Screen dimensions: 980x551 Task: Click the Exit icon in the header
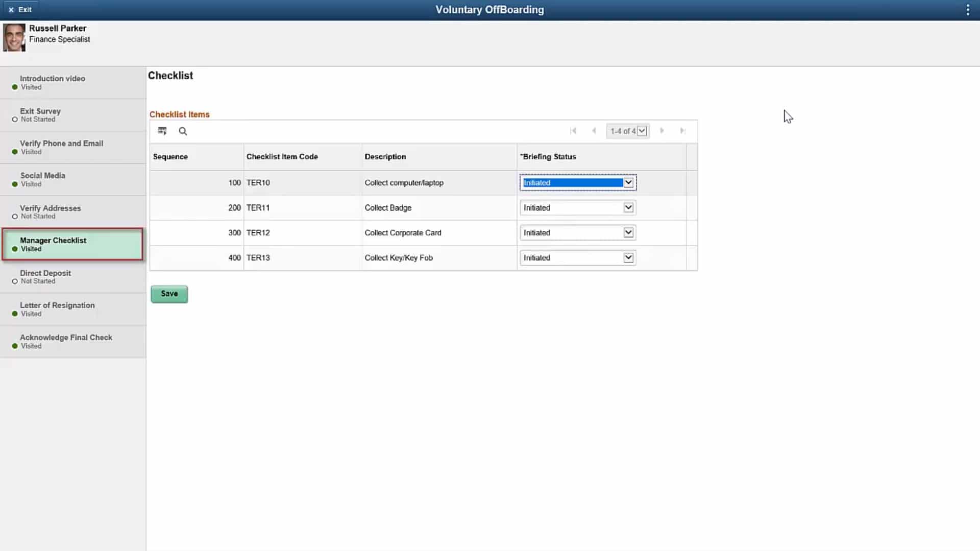[11, 9]
